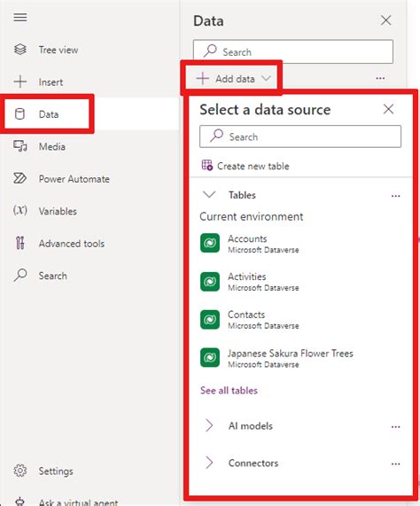Open the Tables section ellipsis menu
This screenshot has width=420, height=506.
pyautogui.click(x=395, y=196)
